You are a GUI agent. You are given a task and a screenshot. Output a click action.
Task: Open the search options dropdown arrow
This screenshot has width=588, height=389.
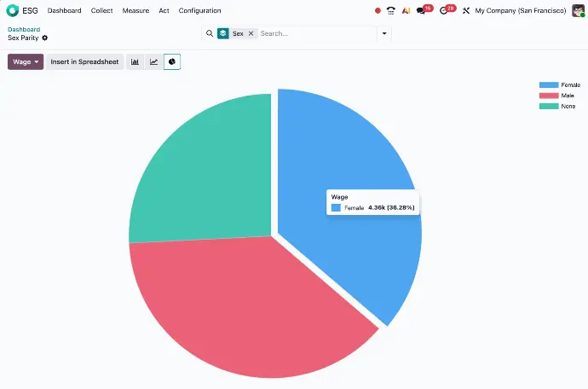point(384,33)
